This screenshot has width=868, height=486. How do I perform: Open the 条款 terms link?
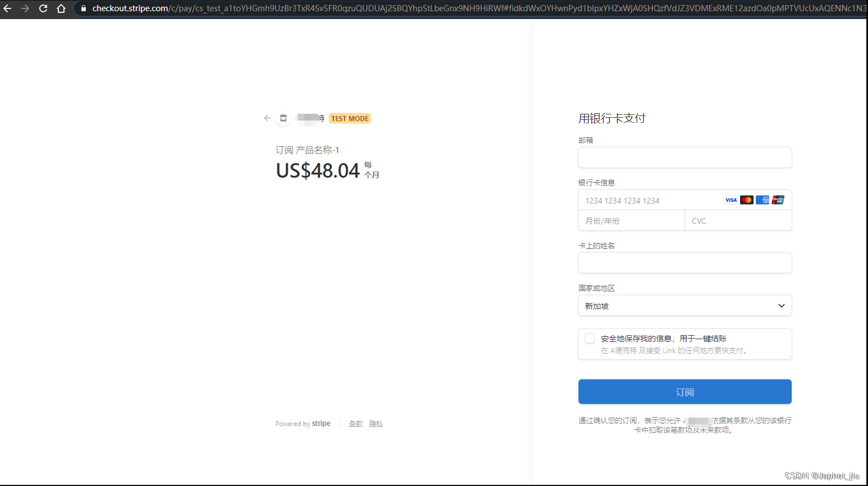(x=356, y=424)
